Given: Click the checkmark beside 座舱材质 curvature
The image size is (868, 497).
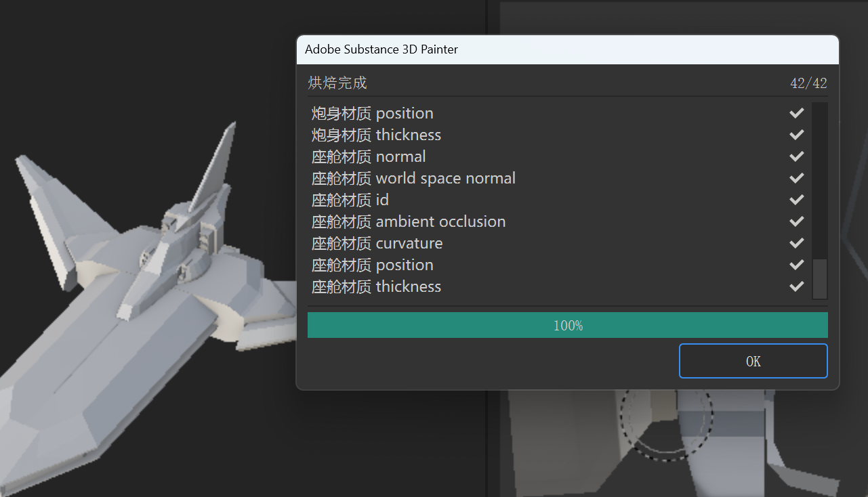Looking at the screenshot, I should click(797, 243).
